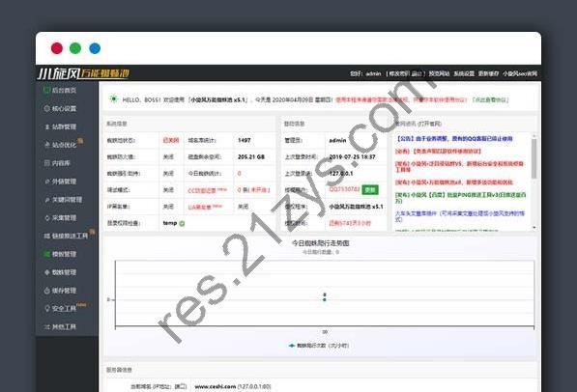The width and height of the screenshot is (577, 392).
Task: Click the icon next to 站群管理
Action: [x=46, y=126]
